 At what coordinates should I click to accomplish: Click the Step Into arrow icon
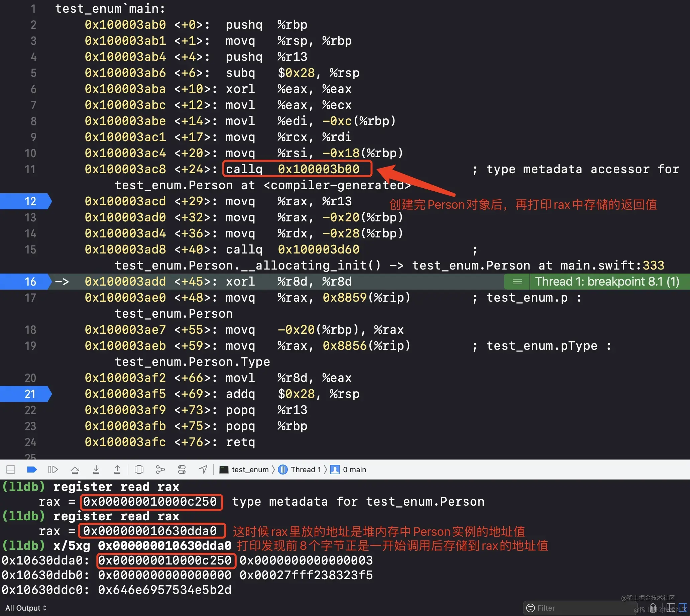pos(96,470)
